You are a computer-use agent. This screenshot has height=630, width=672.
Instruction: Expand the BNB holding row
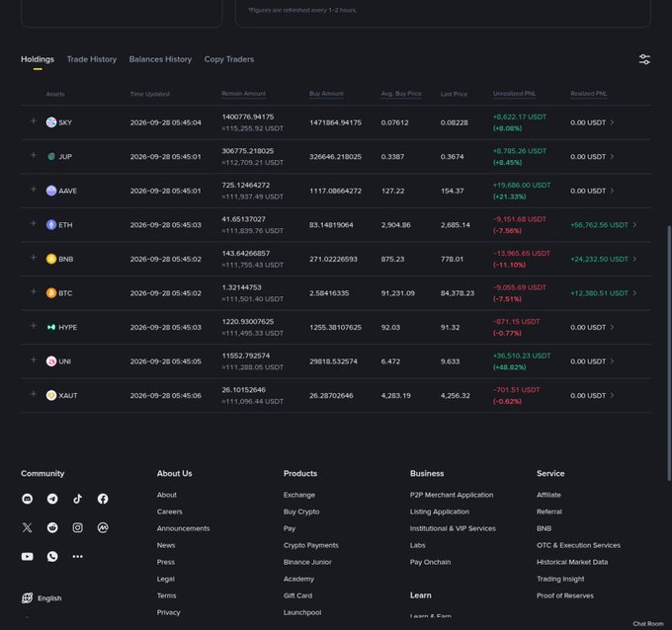coord(33,258)
